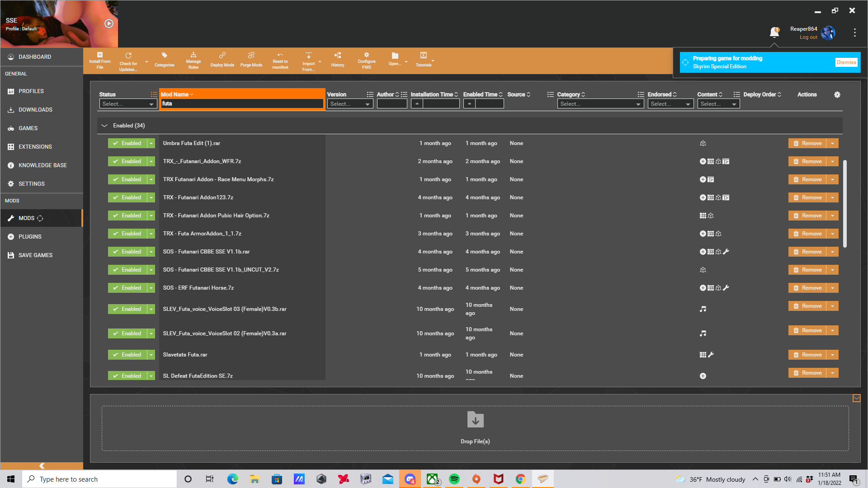This screenshot has width=868, height=488.
Task: Open Microsoft Edge from the taskbar
Action: click(233, 479)
